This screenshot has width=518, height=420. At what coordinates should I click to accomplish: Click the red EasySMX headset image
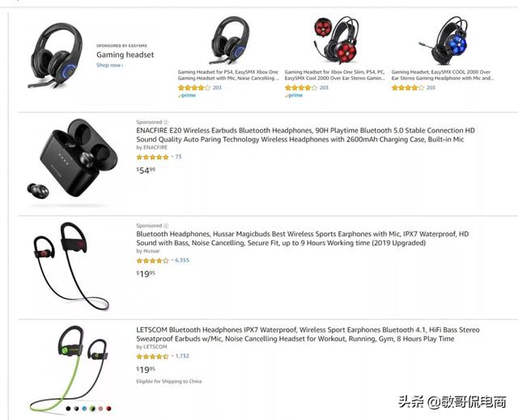336,40
